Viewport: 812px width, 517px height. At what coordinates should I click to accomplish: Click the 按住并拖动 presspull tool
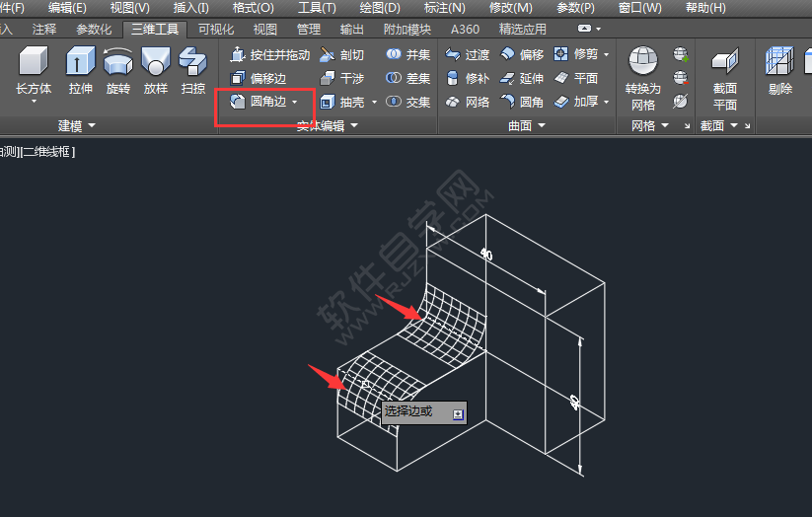(x=269, y=54)
